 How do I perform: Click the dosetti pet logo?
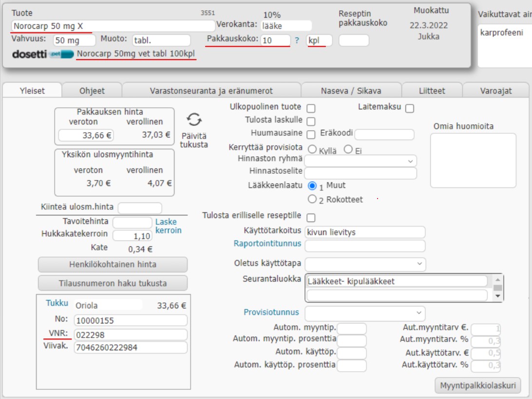click(43, 54)
